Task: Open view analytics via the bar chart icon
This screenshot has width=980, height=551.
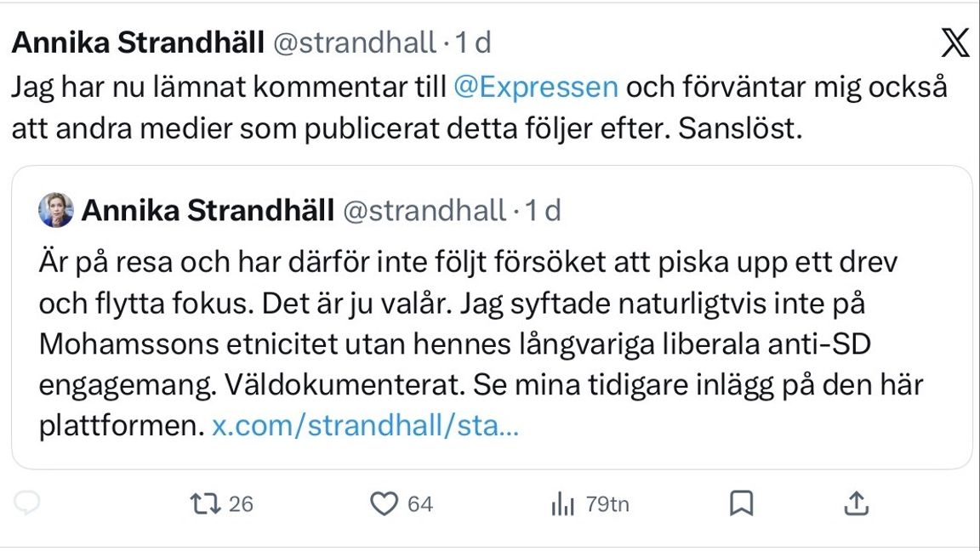Action: 562,503
